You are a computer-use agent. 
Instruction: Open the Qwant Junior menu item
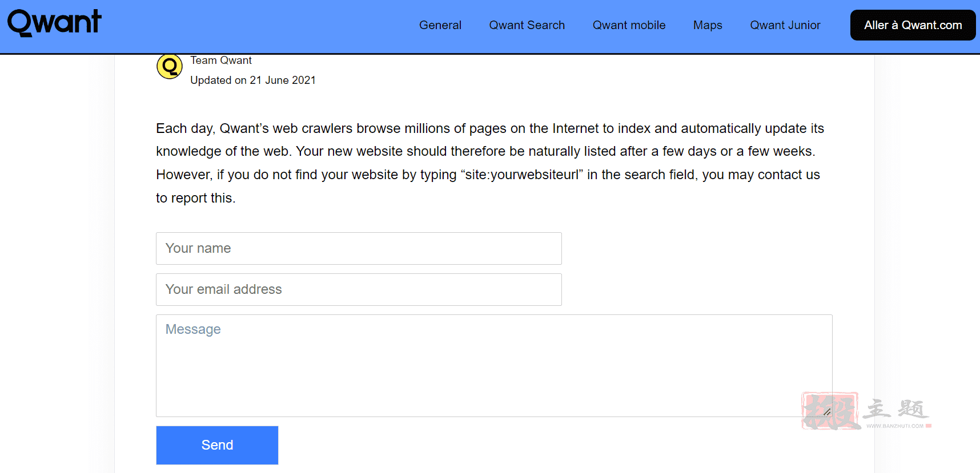click(x=785, y=25)
